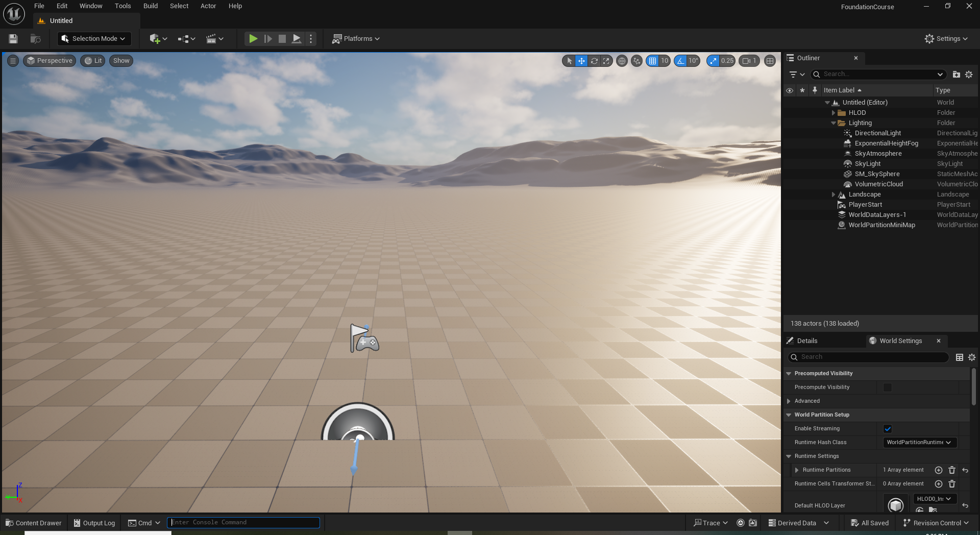Open the Browse content icon next to save
The height and width of the screenshot is (535, 980).
35,39
